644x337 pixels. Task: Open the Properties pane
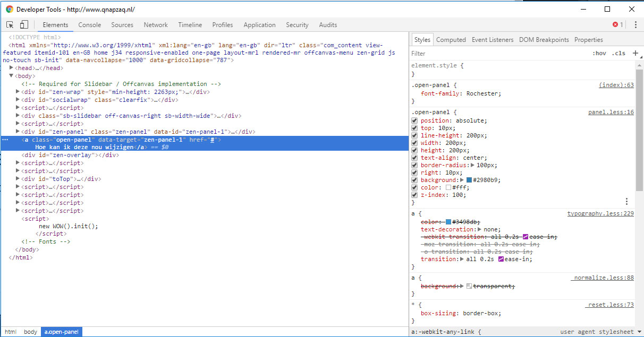pyautogui.click(x=589, y=40)
